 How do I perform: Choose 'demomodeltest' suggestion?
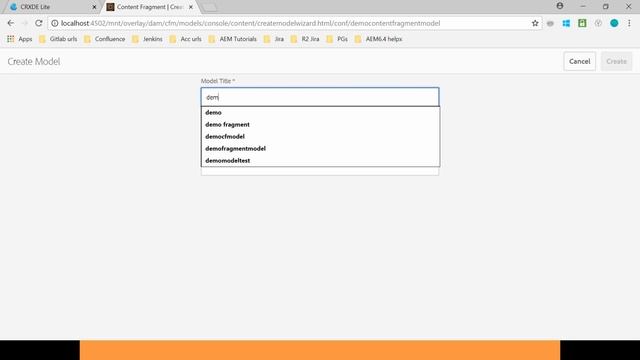tap(320, 160)
